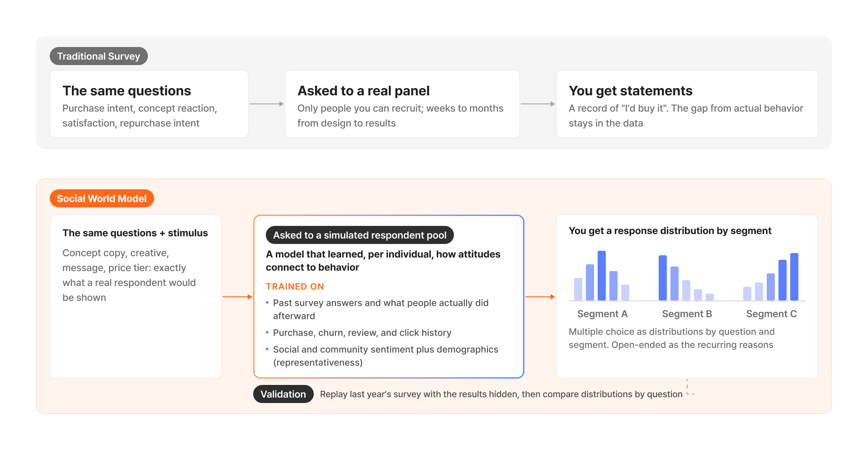Click 'The same questions + stimulus' heading
Viewport: 868px width, 450px height.
pos(135,233)
